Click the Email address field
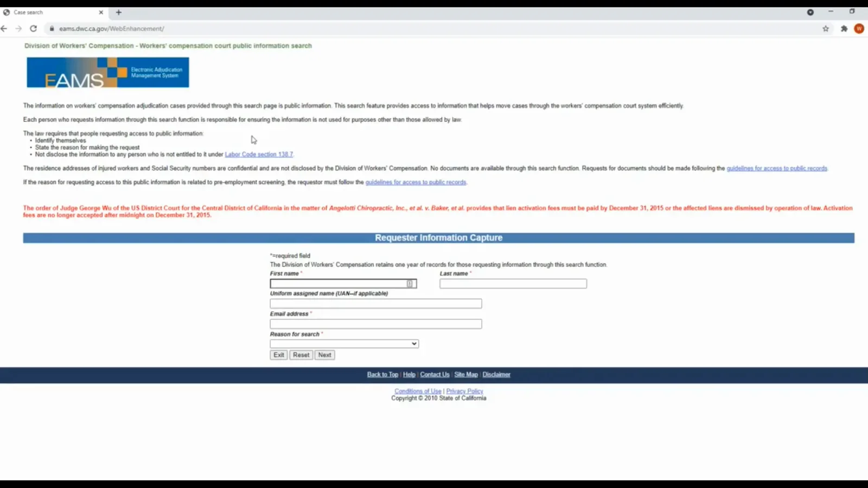 click(376, 324)
